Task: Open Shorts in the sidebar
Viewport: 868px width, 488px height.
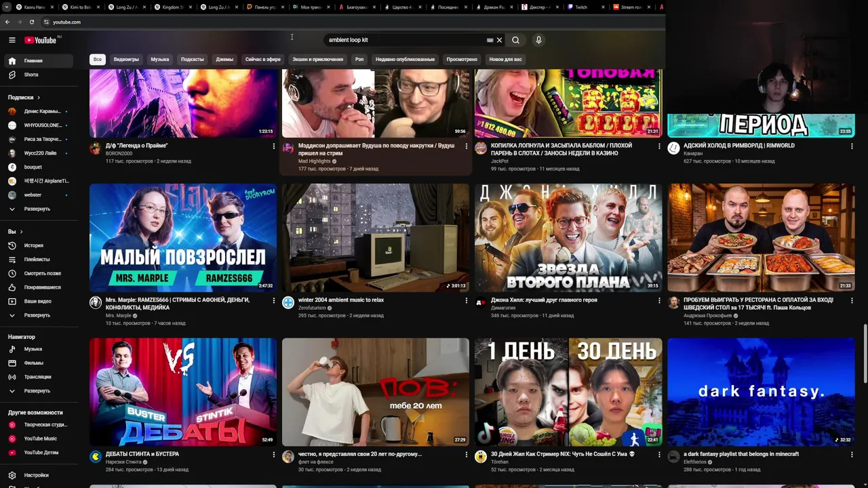Action: click(x=39, y=75)
